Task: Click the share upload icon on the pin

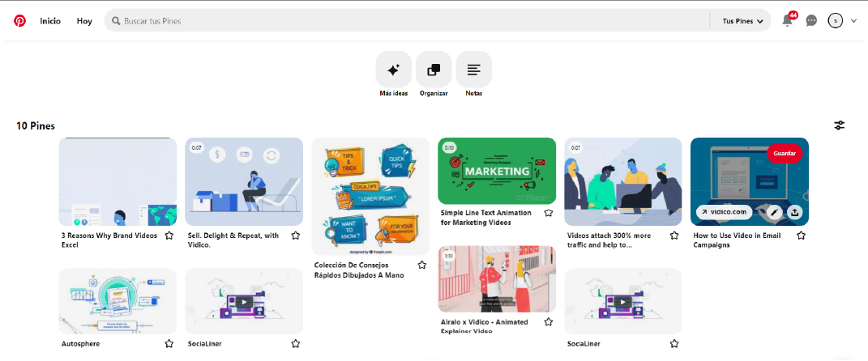Action: [x=795, y=212]
